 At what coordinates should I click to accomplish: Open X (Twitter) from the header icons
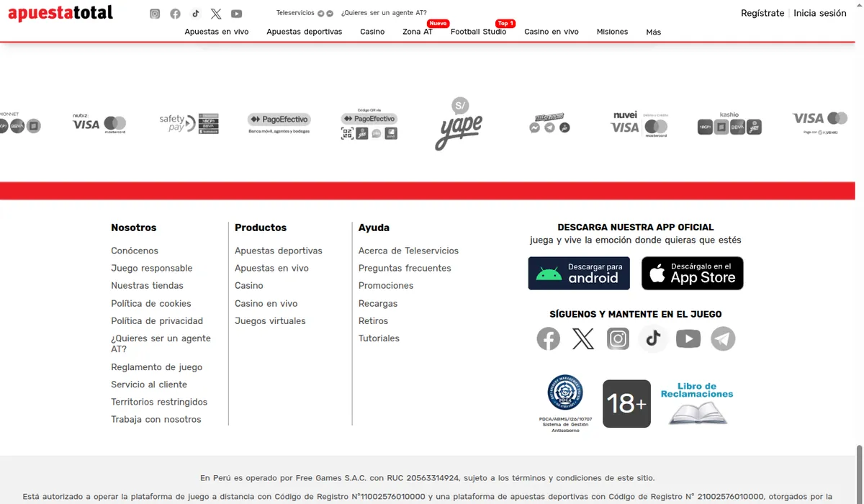pyautogui.click(x=216, y=14)
